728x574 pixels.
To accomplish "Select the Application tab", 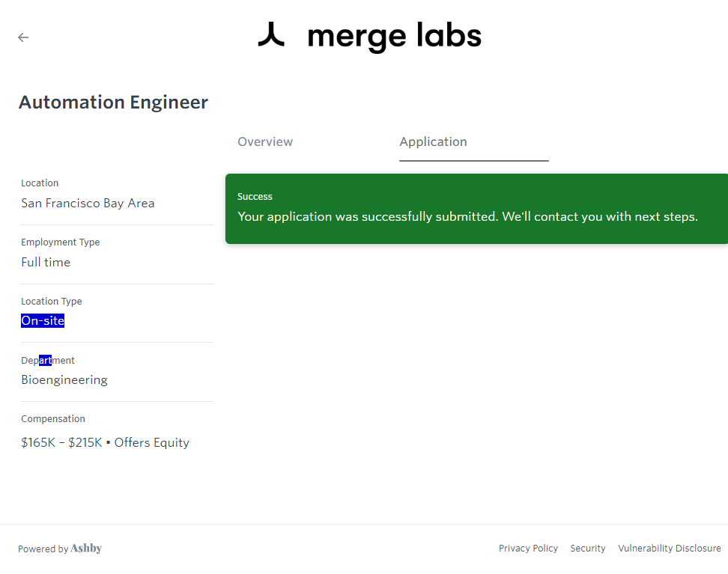I will pos(433,142).
